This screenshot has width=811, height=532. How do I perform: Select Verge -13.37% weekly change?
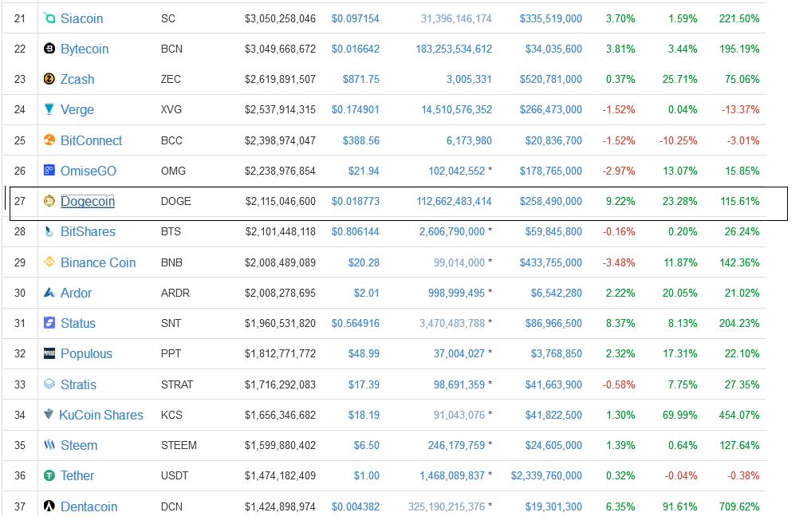click(740, 110)
